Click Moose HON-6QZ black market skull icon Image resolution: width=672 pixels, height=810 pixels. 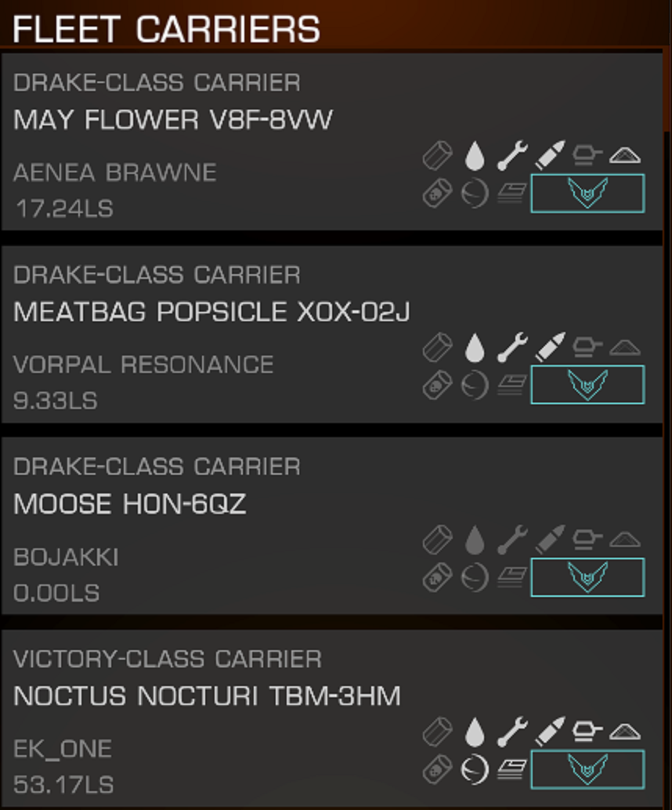click(438, 577)
